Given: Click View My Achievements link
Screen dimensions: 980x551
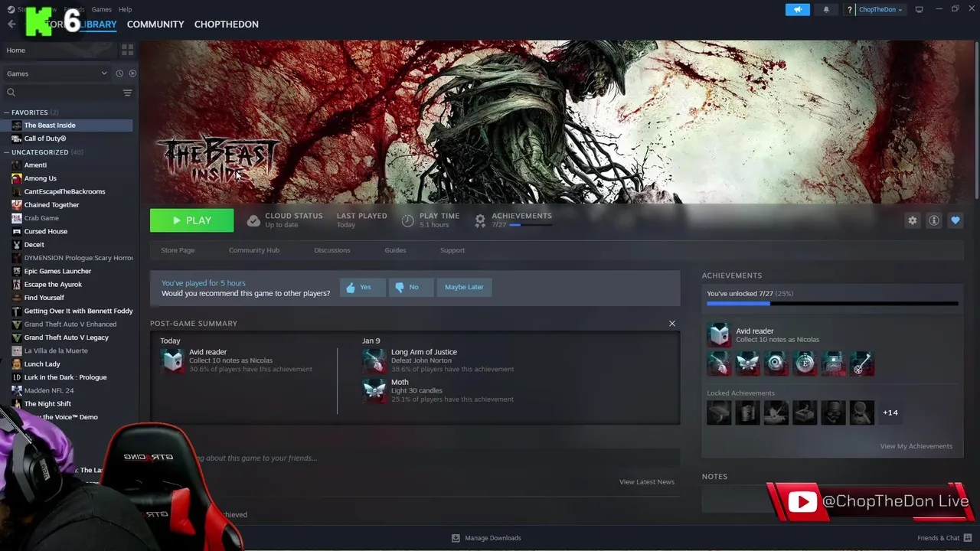Looking at the screenshot, I should click(x=916, y=446).
